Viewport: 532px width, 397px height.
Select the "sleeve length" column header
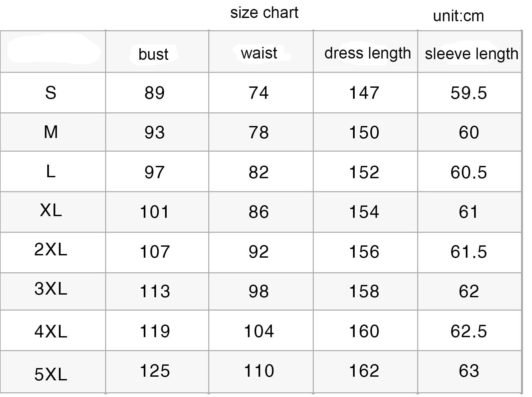pyautogui.click(x=471, y=54)
